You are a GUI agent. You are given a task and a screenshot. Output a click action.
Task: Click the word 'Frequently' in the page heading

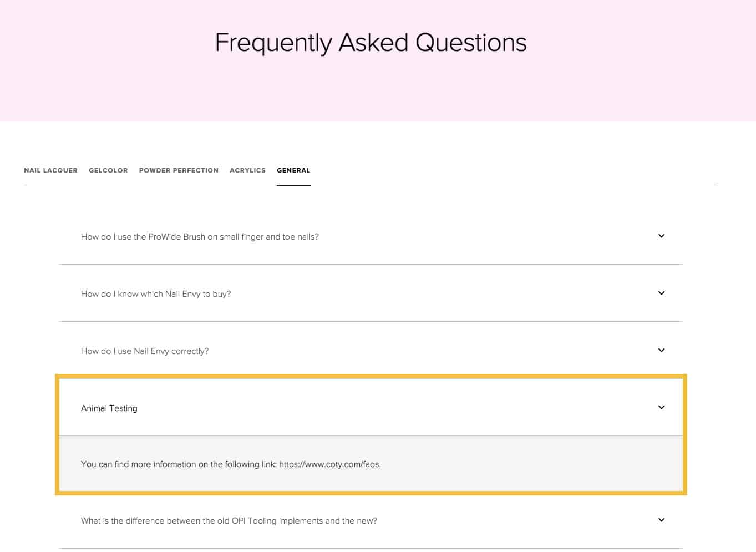(x=273, y=43)
